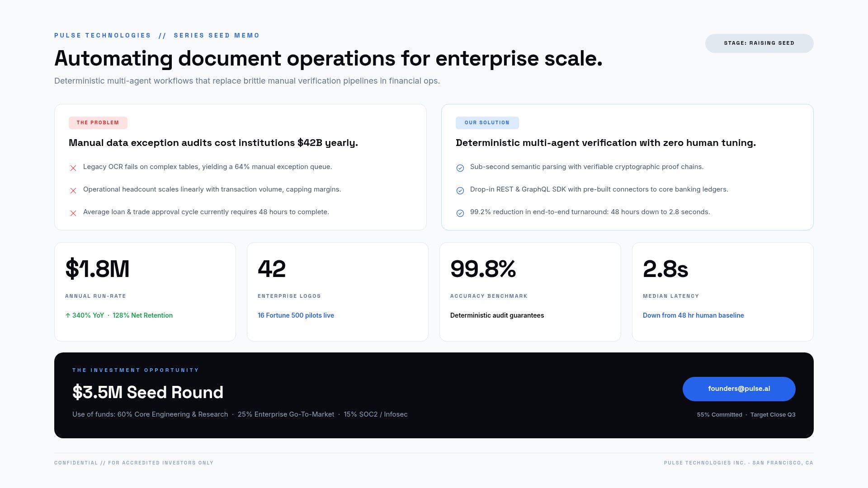Click the check icon beside Sub-second semantic parsing
Screen dimensions: 868x488
pyautogui.click(x=460, y=168)
